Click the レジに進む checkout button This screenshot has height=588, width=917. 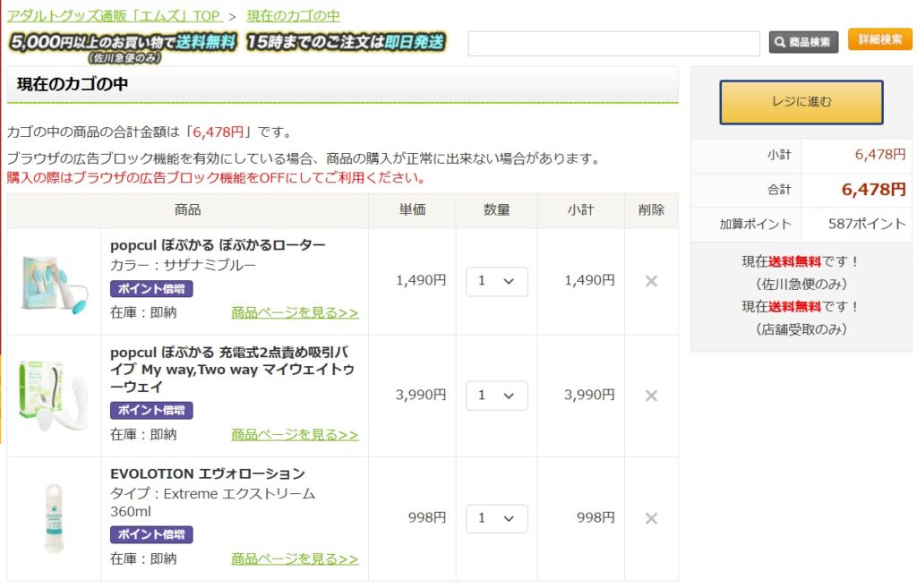[x=801, y=102]
